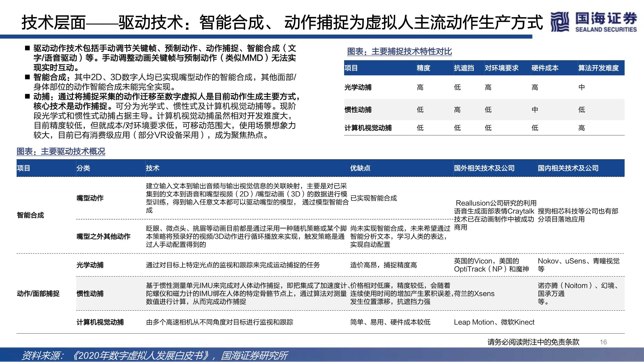The image size is (644, 362).
Task: Click the 国外相关技术及公司 header
Action: point(484,168)
